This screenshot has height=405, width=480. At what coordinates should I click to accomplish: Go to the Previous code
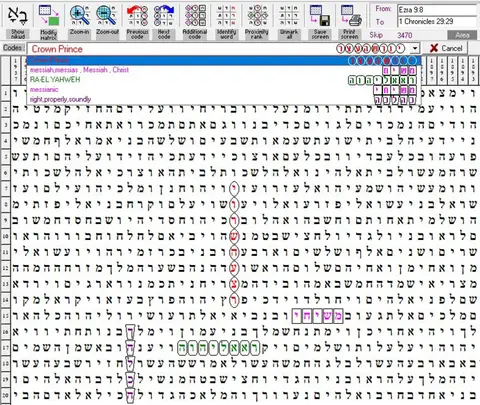tap(137, 16)
